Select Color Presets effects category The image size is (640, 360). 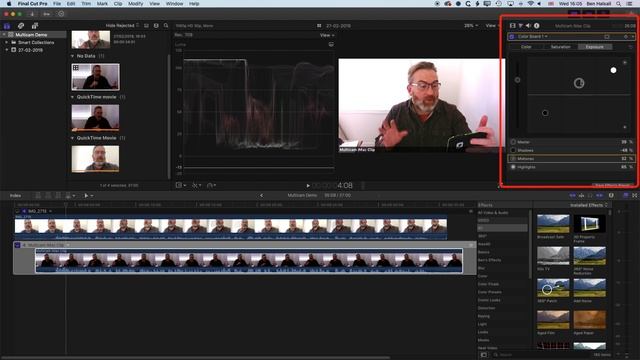tap(489, 292)
